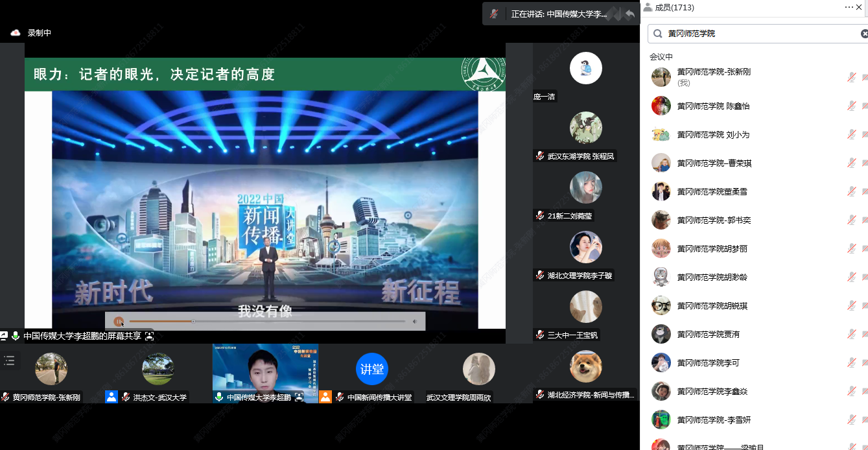This screenshot has height=450, width=868.
Task: Select 黄冈师范学院-曹荣琪 in the member list
Action: pyautogui.click(x=714, y=163)
